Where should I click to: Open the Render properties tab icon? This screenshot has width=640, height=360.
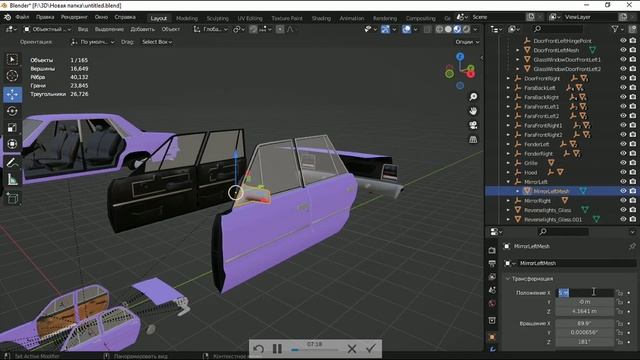(x=492, y=250)
